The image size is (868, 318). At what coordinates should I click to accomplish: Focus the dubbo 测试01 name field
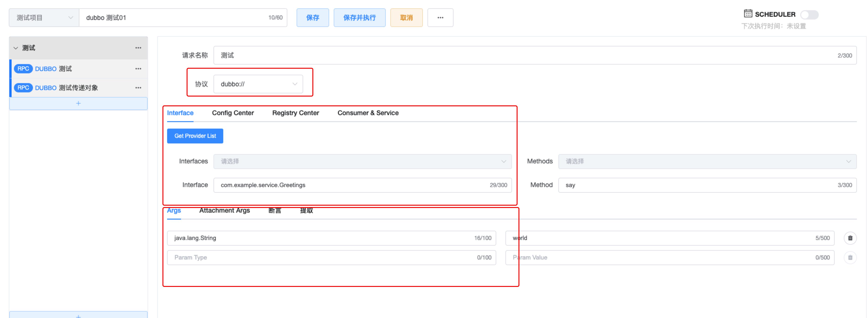[x=183, y=17]
